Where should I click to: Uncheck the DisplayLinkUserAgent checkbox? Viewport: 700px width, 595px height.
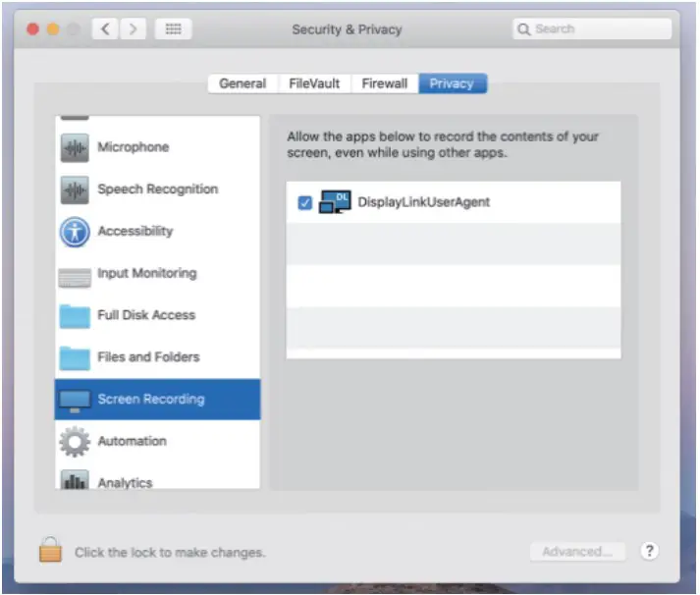[305, 202]
